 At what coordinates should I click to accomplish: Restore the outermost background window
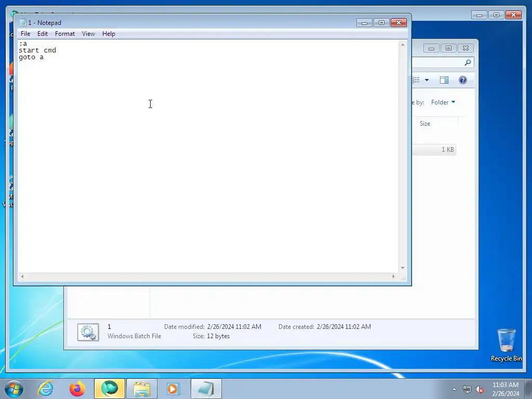pos(496,15)
